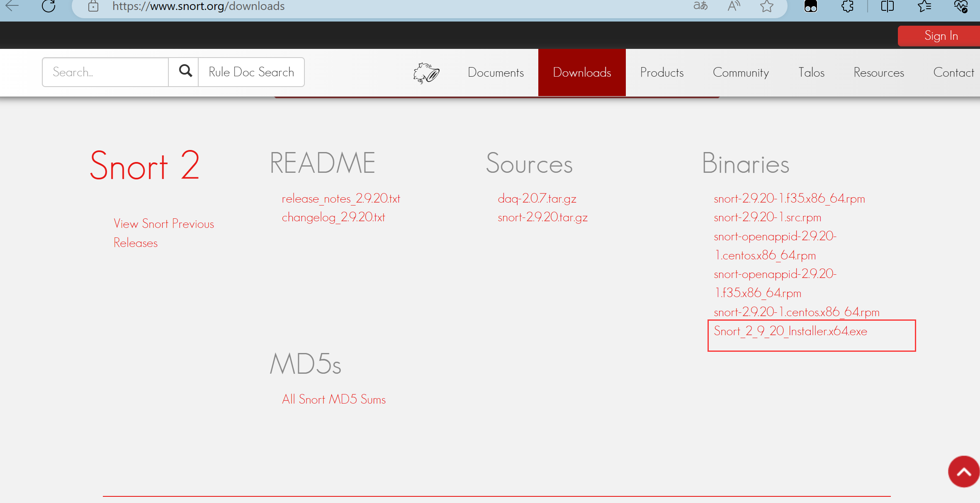The width and height of the screenshot is (980, 503).
Task: Download daq-2.0.7.tar.gz source
Action: click(x=537, y=198)
